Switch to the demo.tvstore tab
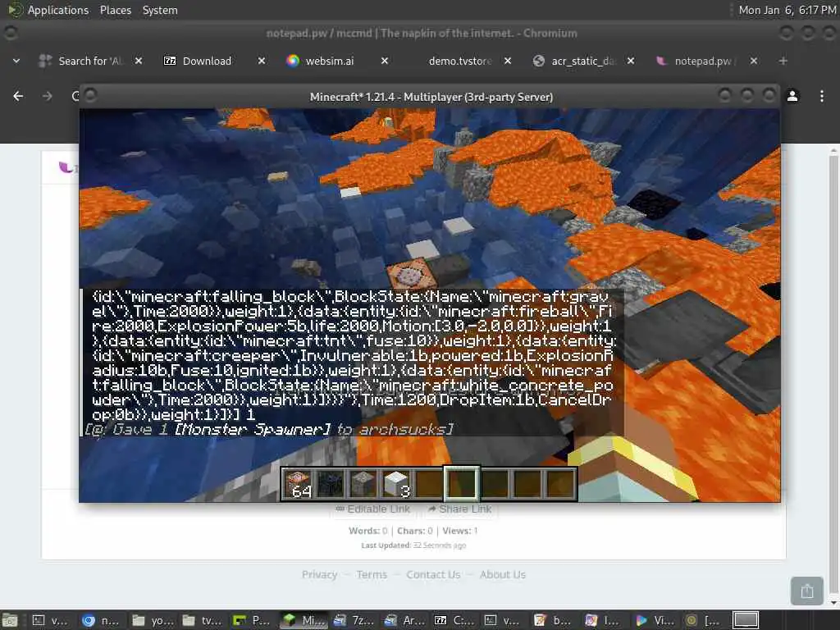 click(459, 61)
